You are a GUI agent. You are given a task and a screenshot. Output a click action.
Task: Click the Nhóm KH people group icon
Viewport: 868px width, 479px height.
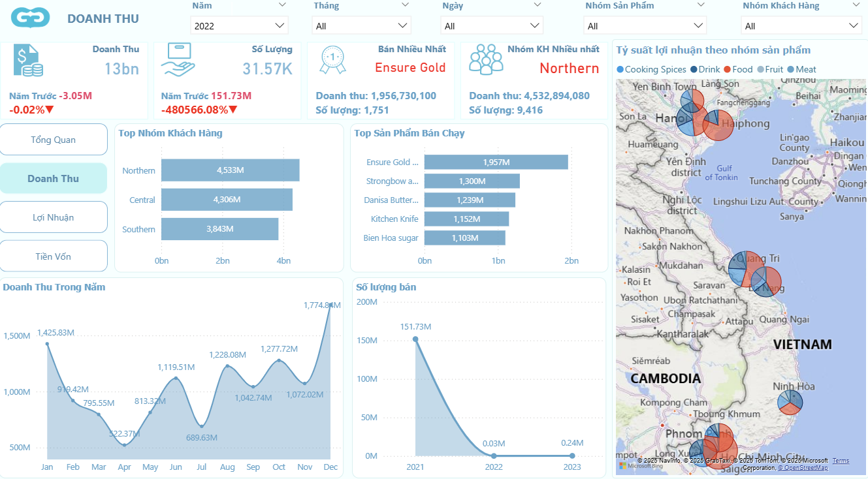pos(487,59)
